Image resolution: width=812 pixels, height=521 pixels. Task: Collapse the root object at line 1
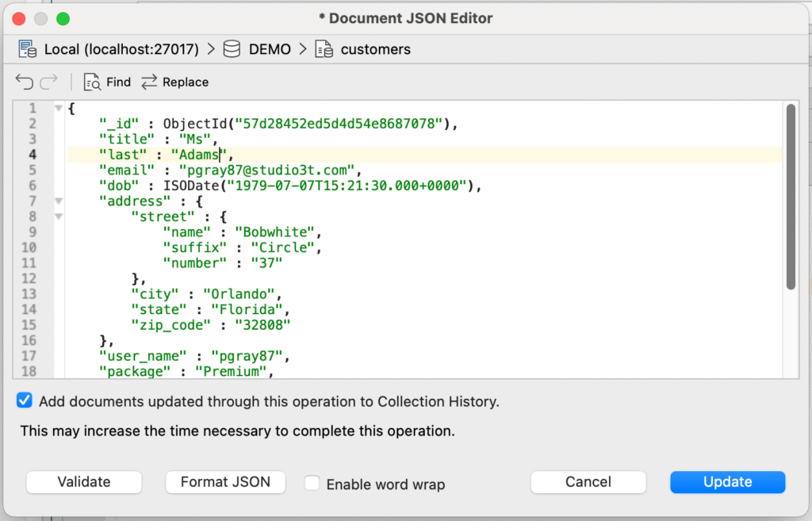[x=59, y=109]
